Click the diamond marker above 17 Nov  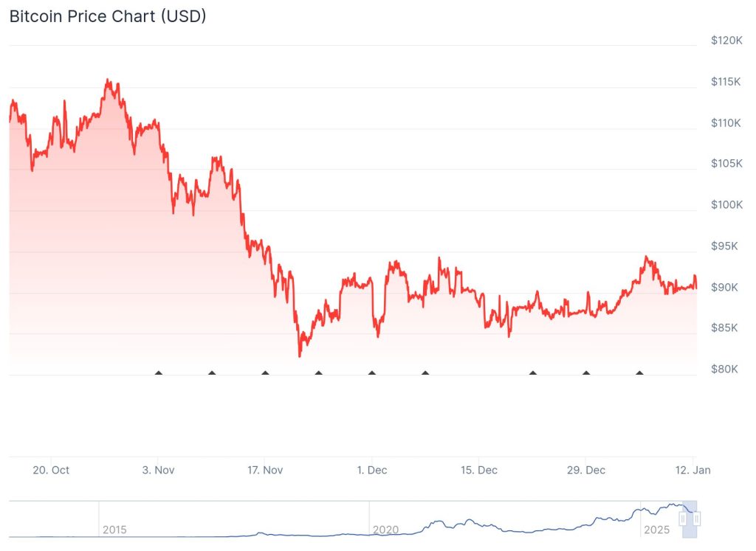(265, 372)
